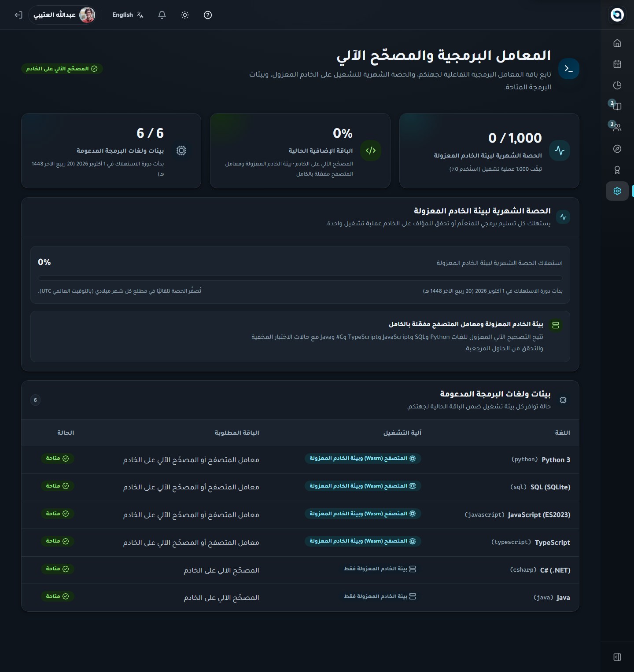Click the app logo at top right
634x672 pixels.
[617, 15]
